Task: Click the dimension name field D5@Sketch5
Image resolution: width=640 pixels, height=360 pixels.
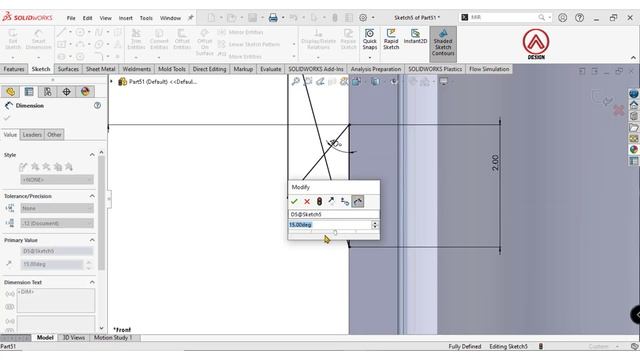Action: click(333, 214)
